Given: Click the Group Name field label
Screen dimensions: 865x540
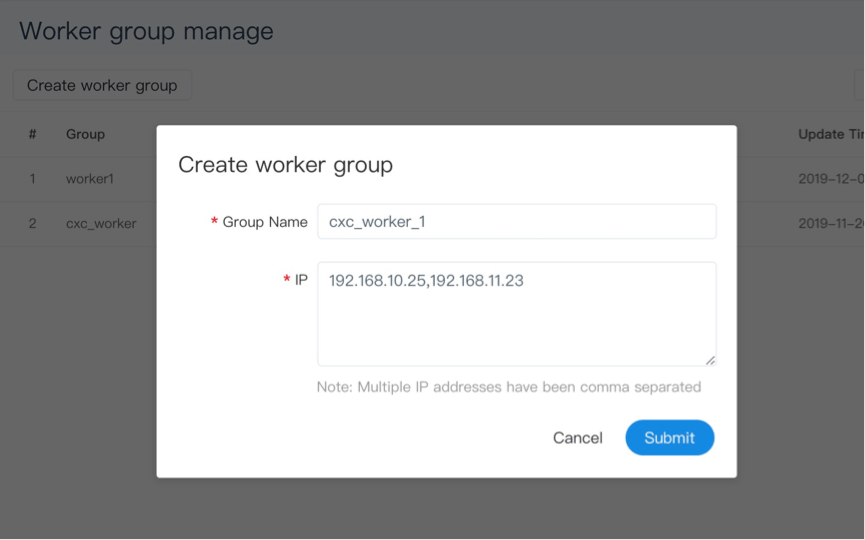Looking at the screenshot, I should tap(264, 222).
